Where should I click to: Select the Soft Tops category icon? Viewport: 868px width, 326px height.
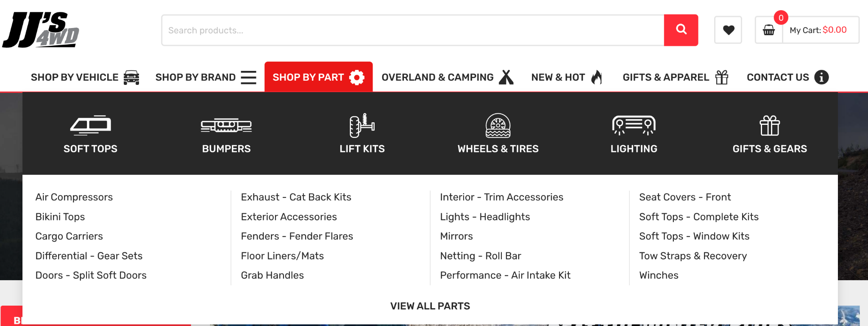90,126
